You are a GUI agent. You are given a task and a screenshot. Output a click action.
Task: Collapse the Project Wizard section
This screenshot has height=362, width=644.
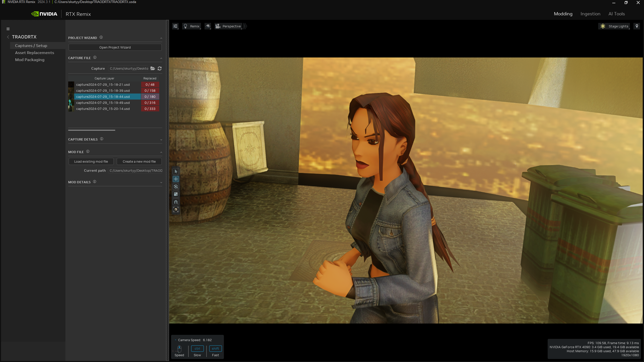point(161,38)
